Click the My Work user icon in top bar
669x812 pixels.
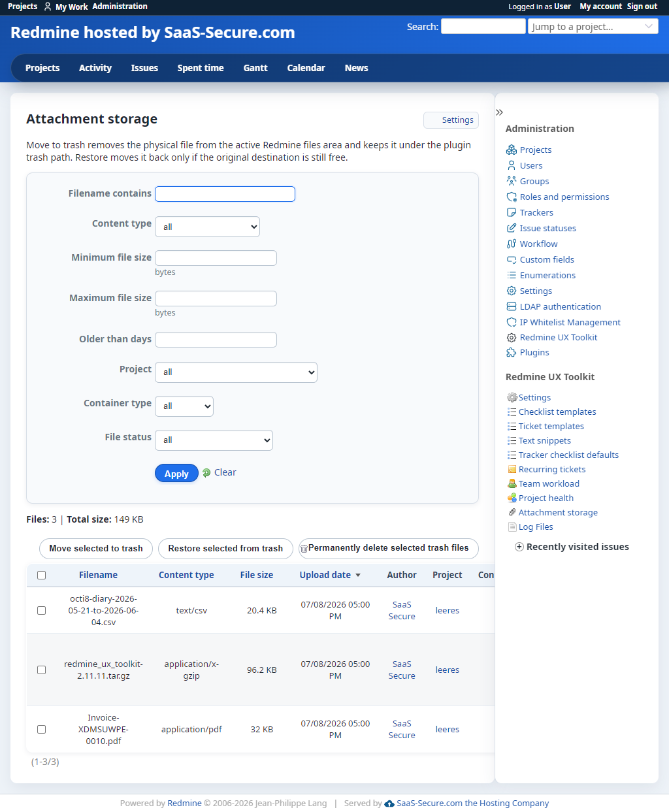[x=48, y=7]
